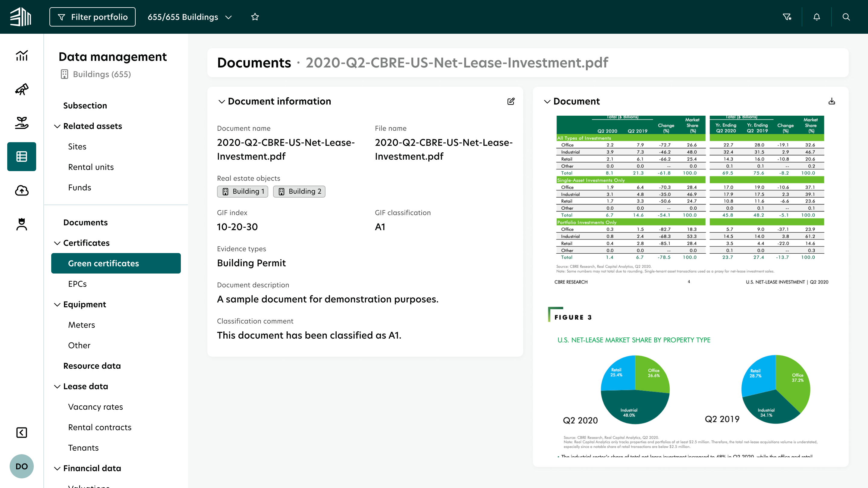Screen dimensions: 868x488
Task: Select Resource data in sidebar
Action: [92, 366]
